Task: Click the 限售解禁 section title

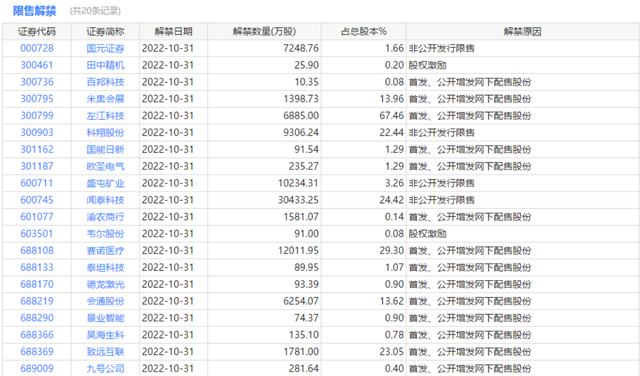Action: (34, 11)
